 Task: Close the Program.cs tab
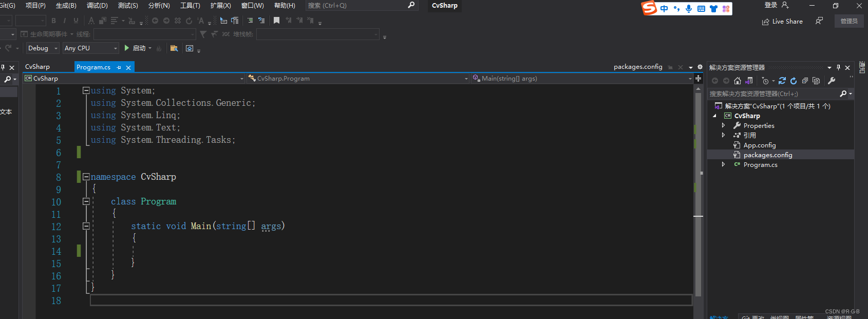[x=128, y=67]
